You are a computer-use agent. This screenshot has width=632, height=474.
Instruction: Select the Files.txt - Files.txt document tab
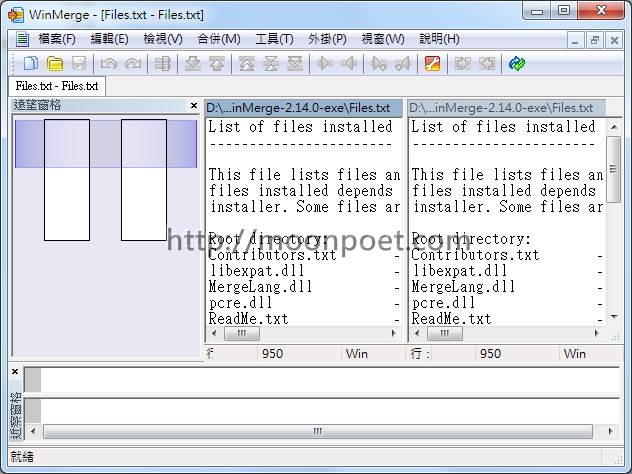click(x=57, y=86)
